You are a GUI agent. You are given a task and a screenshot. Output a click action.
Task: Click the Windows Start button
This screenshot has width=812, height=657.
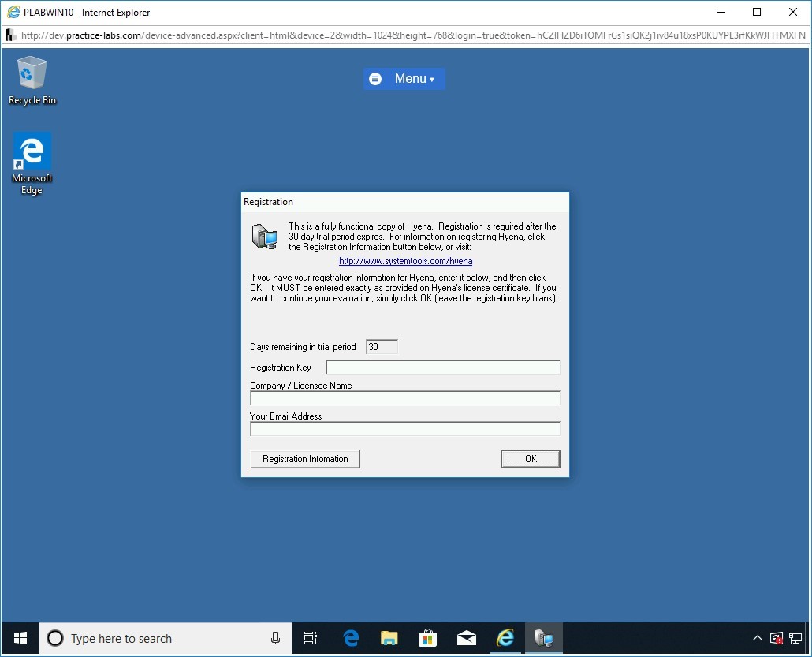pos(20,638)
